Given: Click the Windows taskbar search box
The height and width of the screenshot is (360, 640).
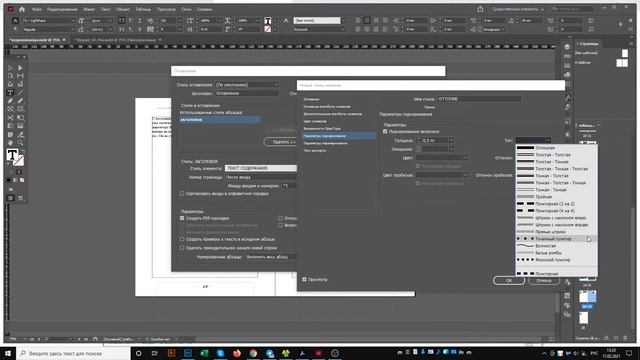Looking at the screenshot, I should pos(73,353).
